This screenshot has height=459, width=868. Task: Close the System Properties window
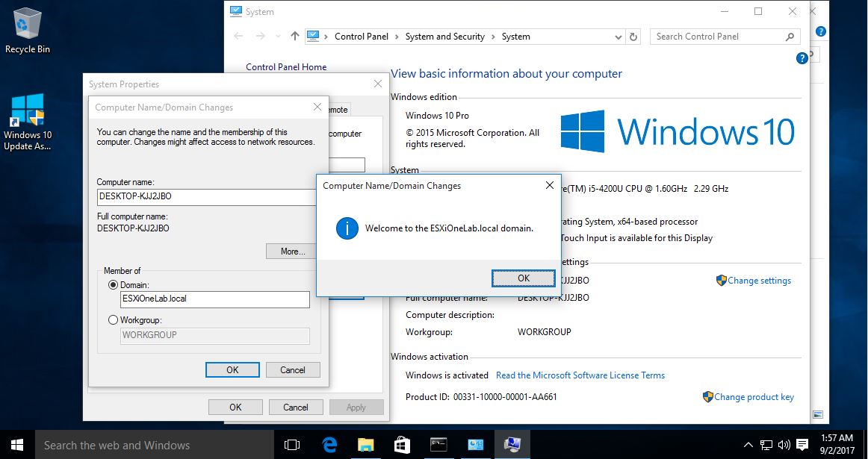(377, 84)
